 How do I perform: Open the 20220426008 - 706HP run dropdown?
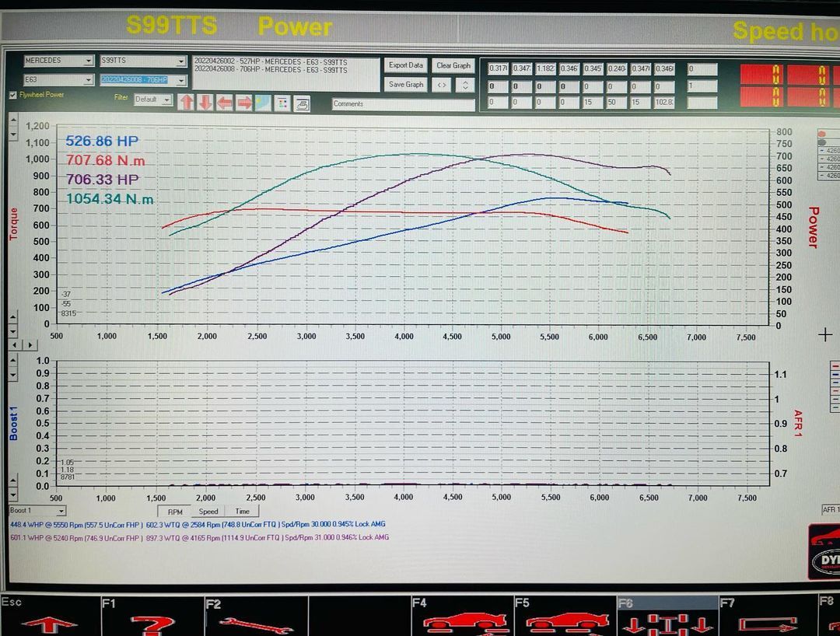(x=143, y=80)
